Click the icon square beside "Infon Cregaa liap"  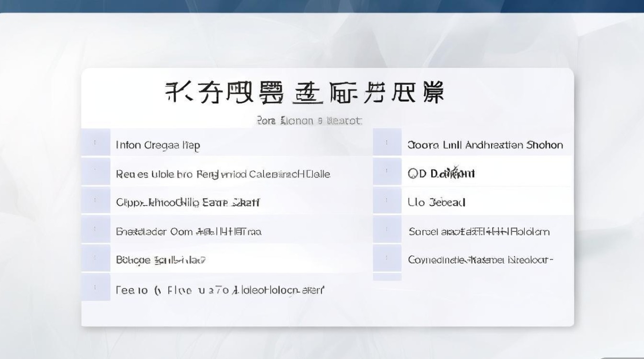pos(95,142)
